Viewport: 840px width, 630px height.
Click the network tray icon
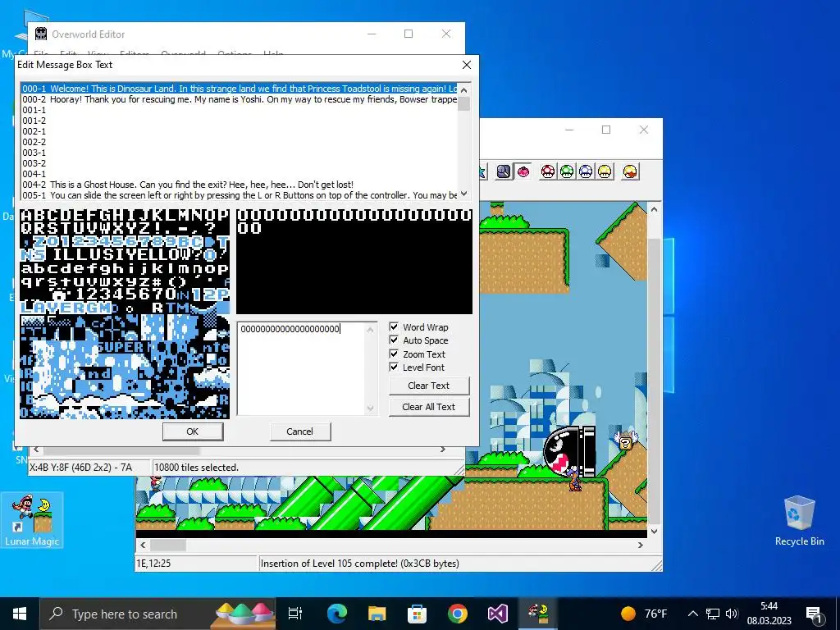coord(713,614)
